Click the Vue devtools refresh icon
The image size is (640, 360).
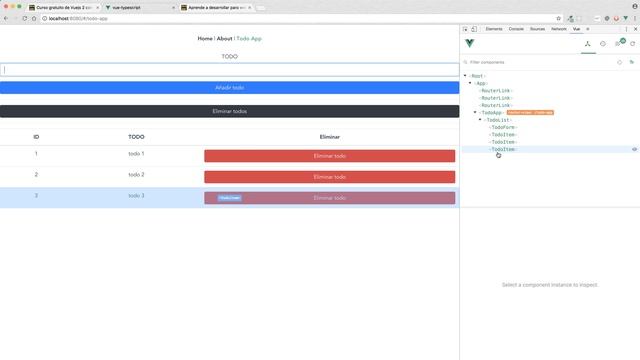[x=633, y=44]
